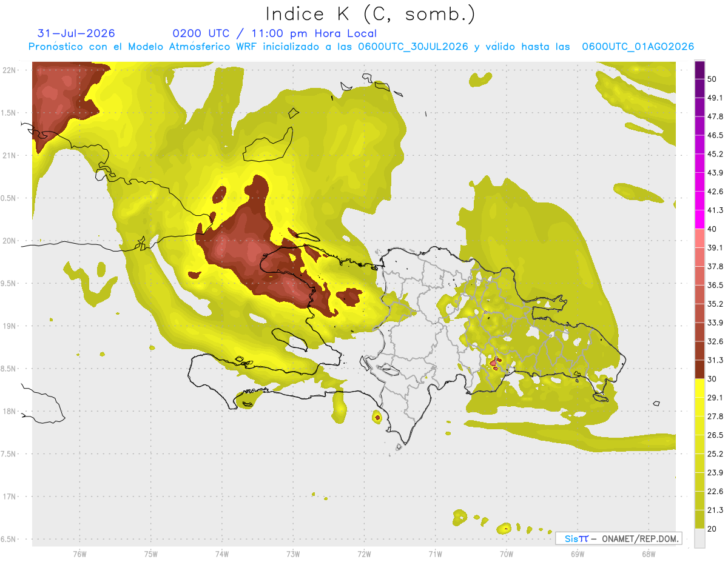Select the date label '31-Jul-2026'
The height and width of the screenshot is (562, 728).
tap(76, 33)
